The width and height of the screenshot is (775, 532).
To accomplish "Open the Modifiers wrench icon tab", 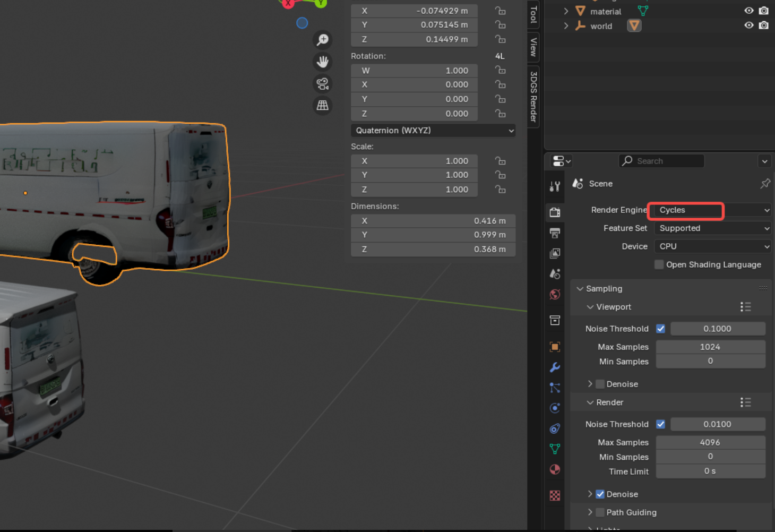I will [x=555, y=367].
